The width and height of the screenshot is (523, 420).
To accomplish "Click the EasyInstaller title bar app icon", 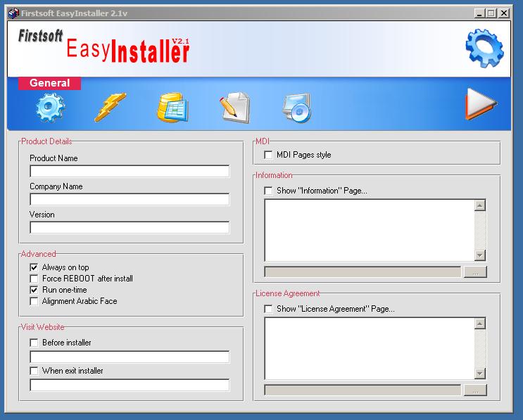I will (13, 13).
